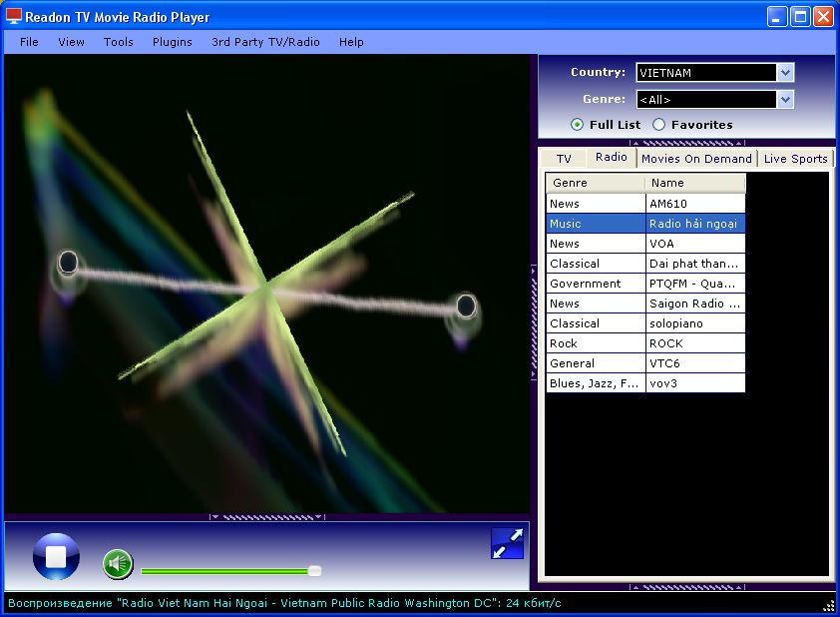Sort channel list by Genre column header
The width and height of the screenshot is (840, 617).
coord(595,183)
